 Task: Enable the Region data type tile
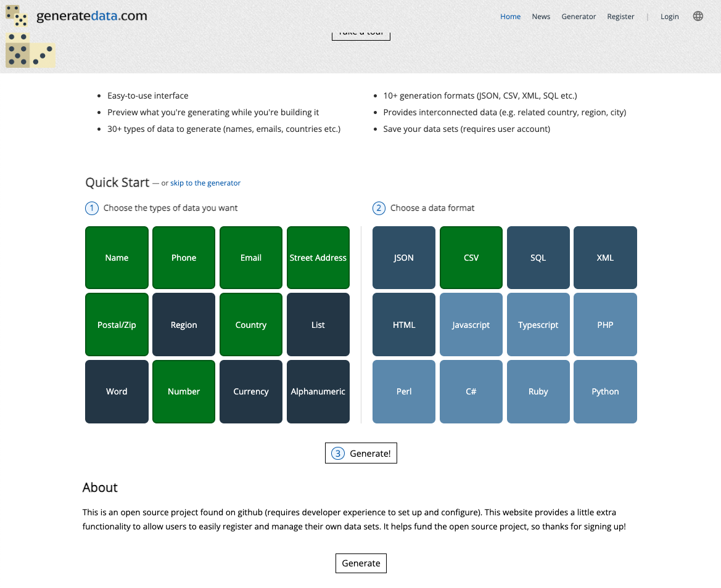[184, 325]
